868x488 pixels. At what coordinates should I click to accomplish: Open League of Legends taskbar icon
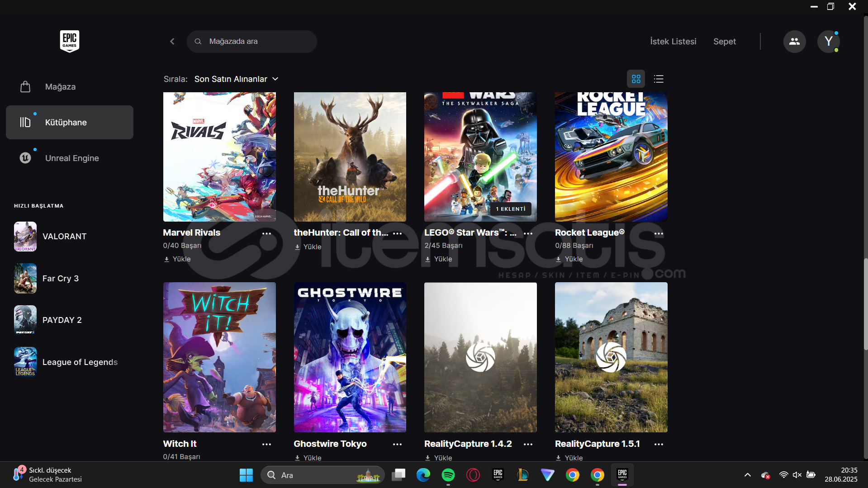point(523,475)
